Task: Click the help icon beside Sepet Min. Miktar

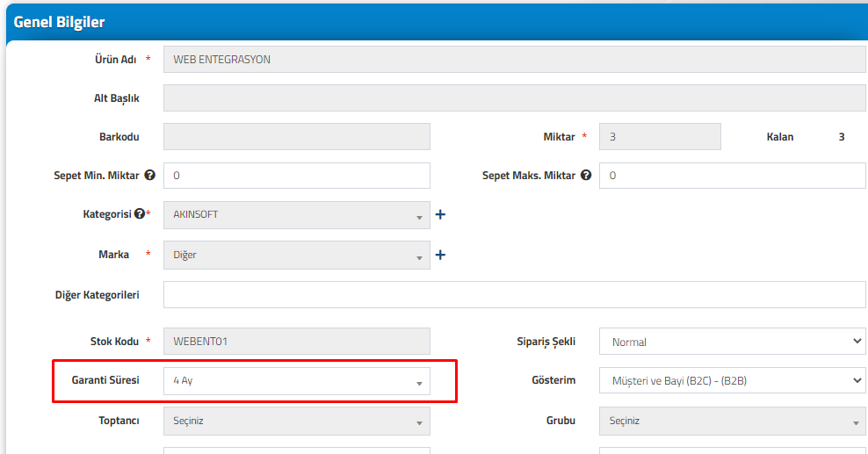Action: (x=149, y=176)
